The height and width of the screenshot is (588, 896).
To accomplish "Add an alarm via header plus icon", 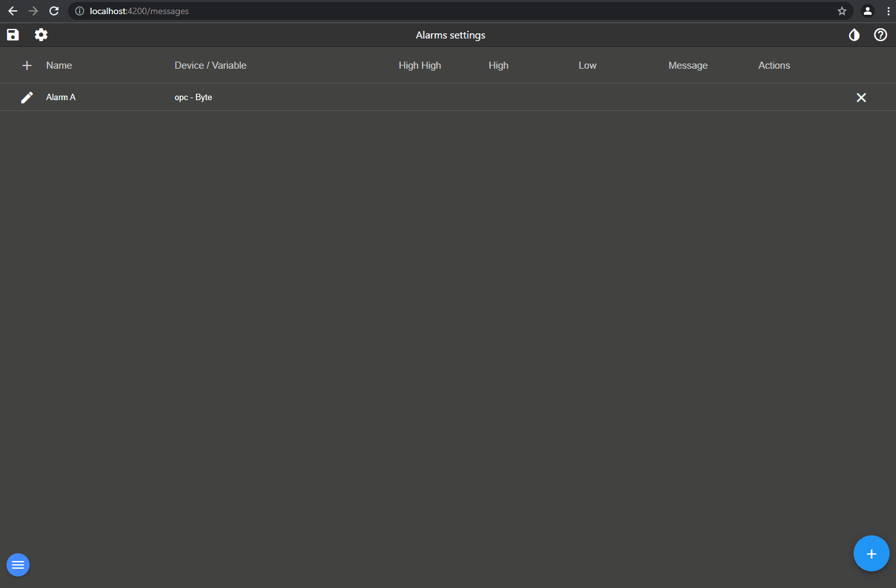I will pos(27,65).
